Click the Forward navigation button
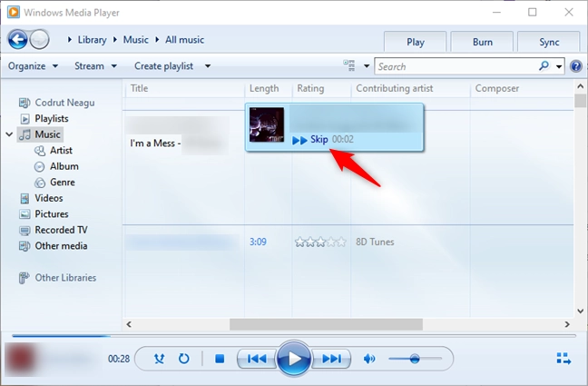This screenshot has width=588, height=386. point(39,39)
